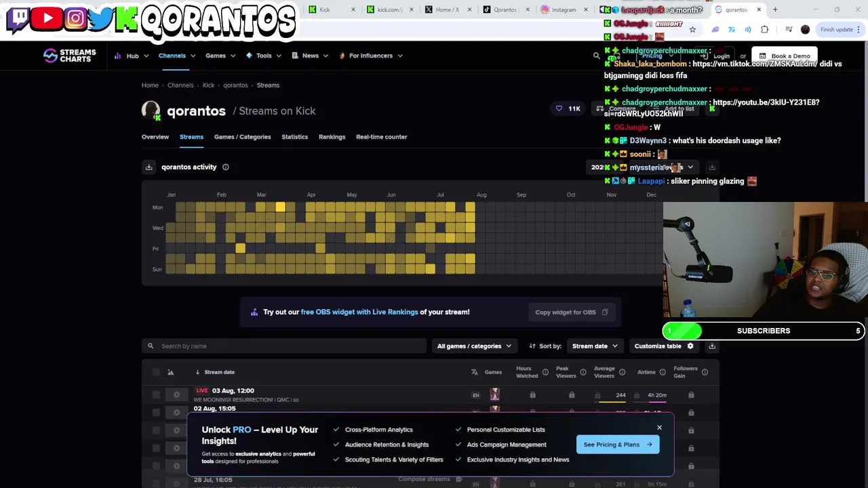Screen dimensions: 868x488
Task: Focus the Search by name field
Action: click(x=285, y=346)
